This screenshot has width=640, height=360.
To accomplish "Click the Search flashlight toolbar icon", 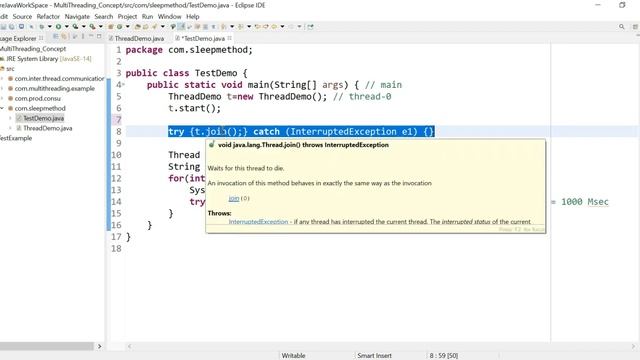I will click(154, 27).
